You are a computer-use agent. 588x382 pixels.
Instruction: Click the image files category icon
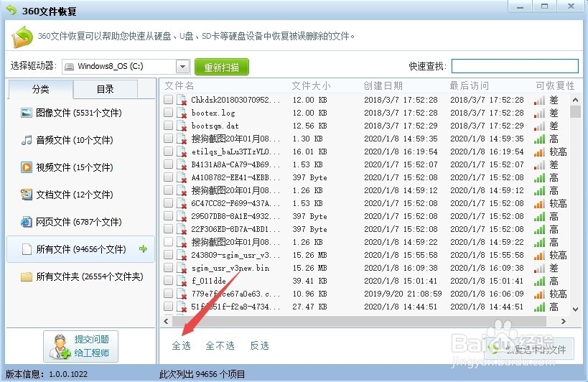click(x=27, y=113)
